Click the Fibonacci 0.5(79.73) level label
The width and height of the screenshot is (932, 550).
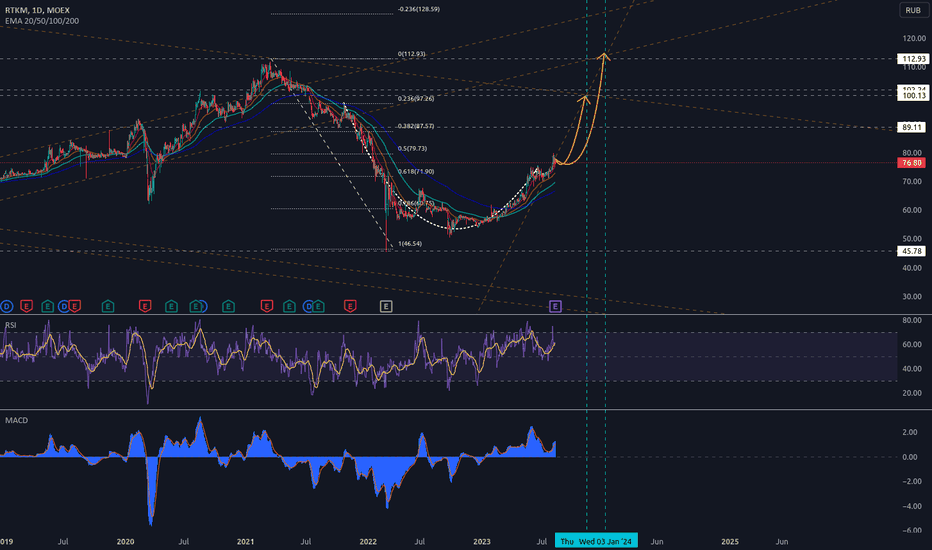click(412, 149)
